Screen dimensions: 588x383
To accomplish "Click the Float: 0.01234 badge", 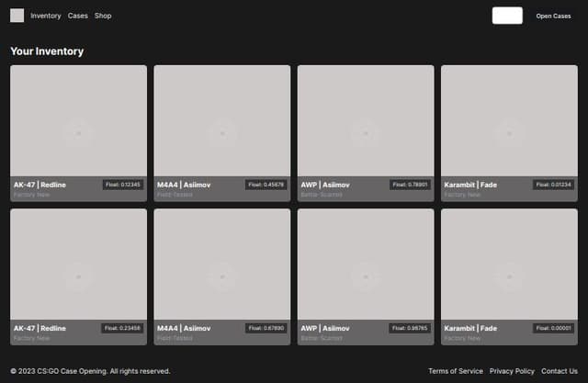I will pyautogui.click(x=553, y=185).
